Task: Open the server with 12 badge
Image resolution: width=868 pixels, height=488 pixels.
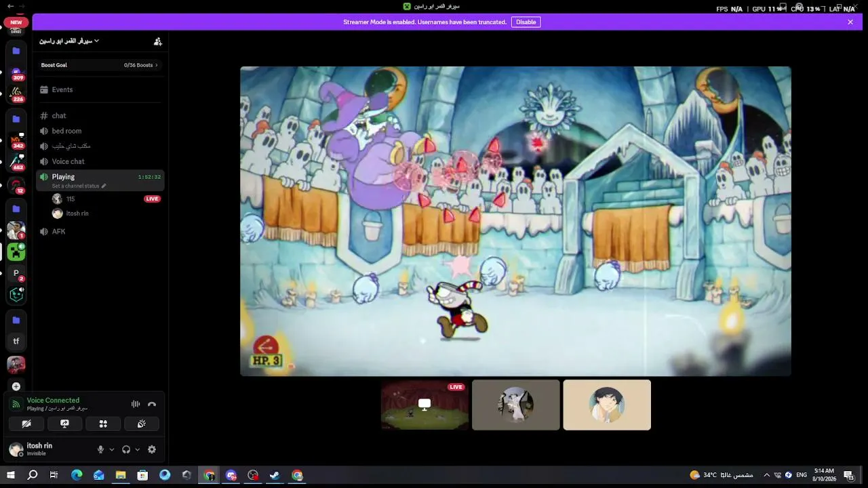Action: pyautogui.click(x=16, y=186)
